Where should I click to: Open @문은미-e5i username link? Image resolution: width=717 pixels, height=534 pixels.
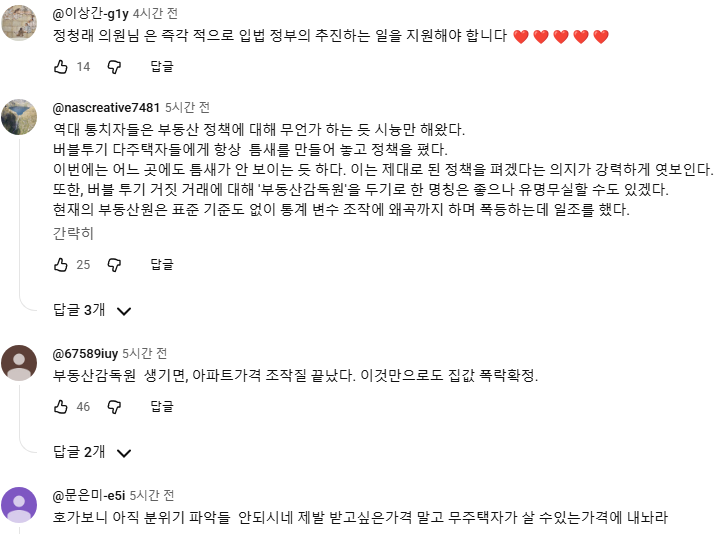(x=88, y=496)
